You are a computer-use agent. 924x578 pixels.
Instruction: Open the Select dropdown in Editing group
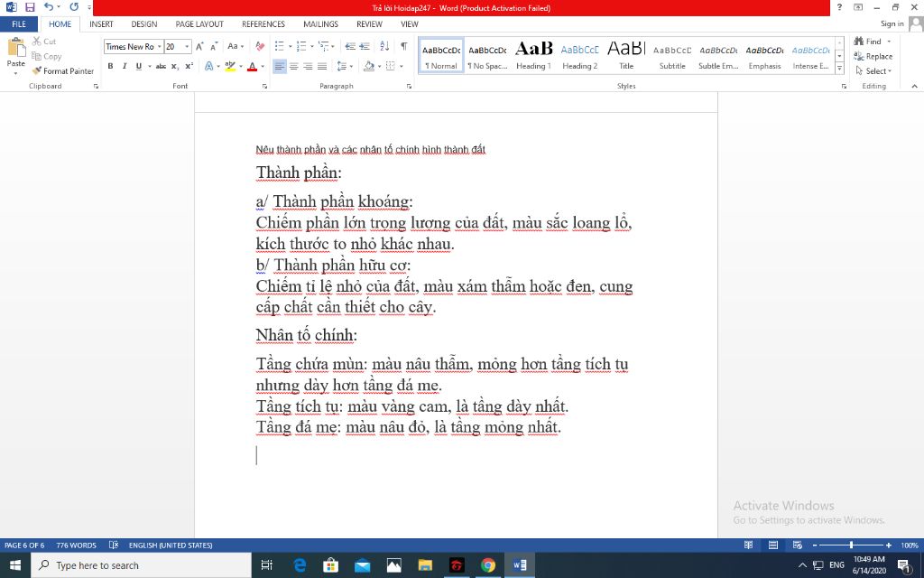point(873,70)
